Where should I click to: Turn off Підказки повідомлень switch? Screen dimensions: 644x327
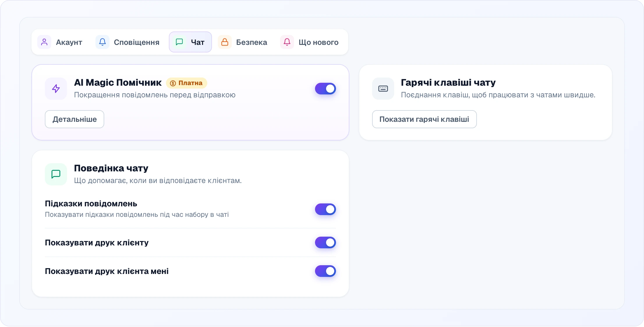click(325, 209)
